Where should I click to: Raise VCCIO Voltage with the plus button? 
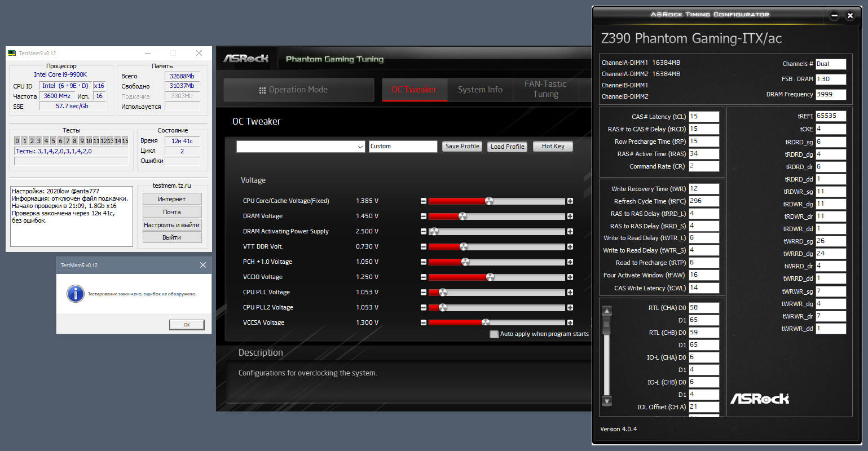pyautogui.click(x=570, y=277)
